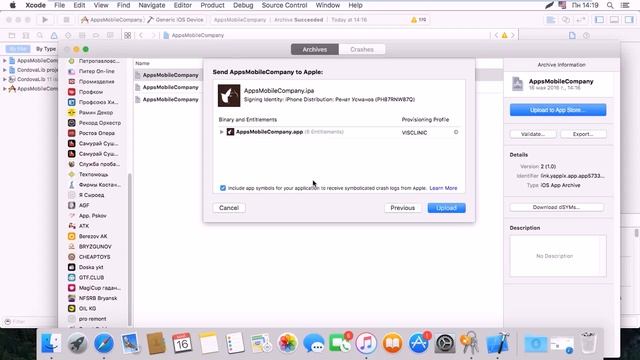Viewport: 640px width, 360px height.
Task: Open the Editor menu
Action: tap(182, 5)
